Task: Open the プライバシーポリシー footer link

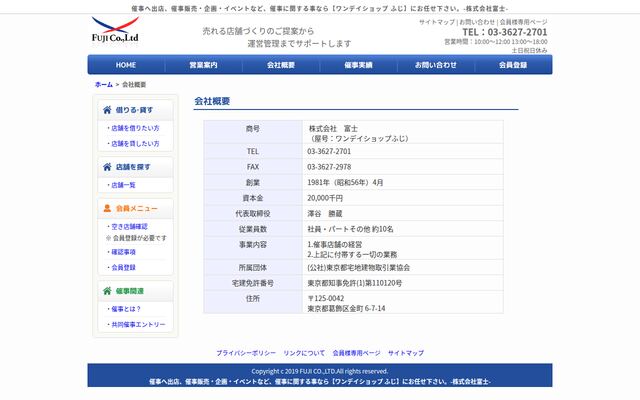Action: click(246, 353)
